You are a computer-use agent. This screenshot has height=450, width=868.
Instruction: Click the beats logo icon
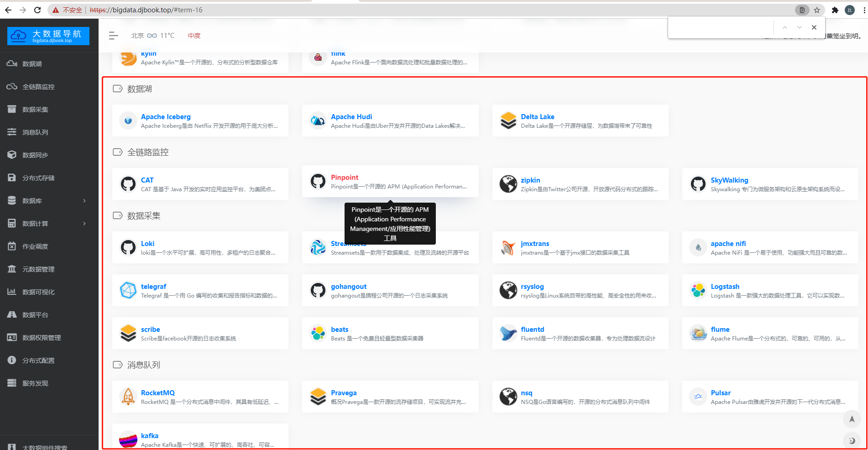(318, 334)
